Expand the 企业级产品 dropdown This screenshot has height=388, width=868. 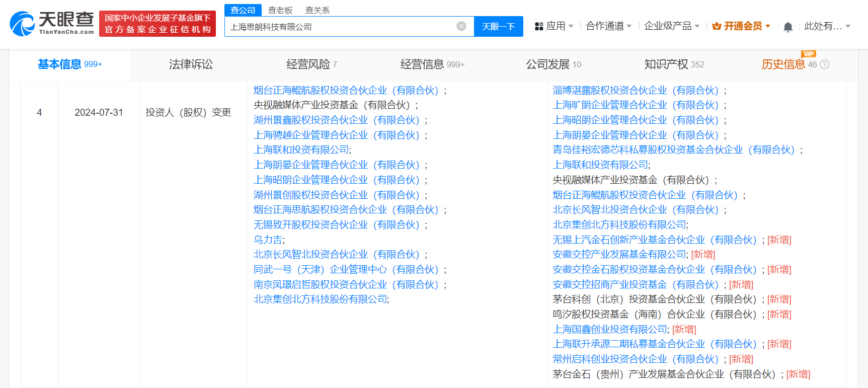click(x=671, y=26)
